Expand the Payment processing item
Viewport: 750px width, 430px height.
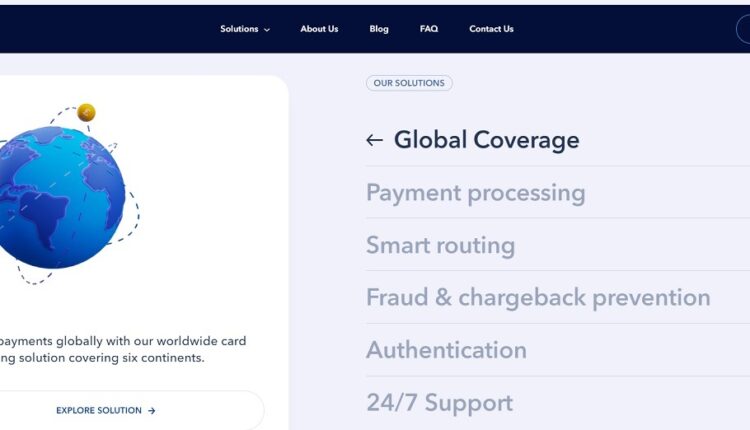point(475,192)
